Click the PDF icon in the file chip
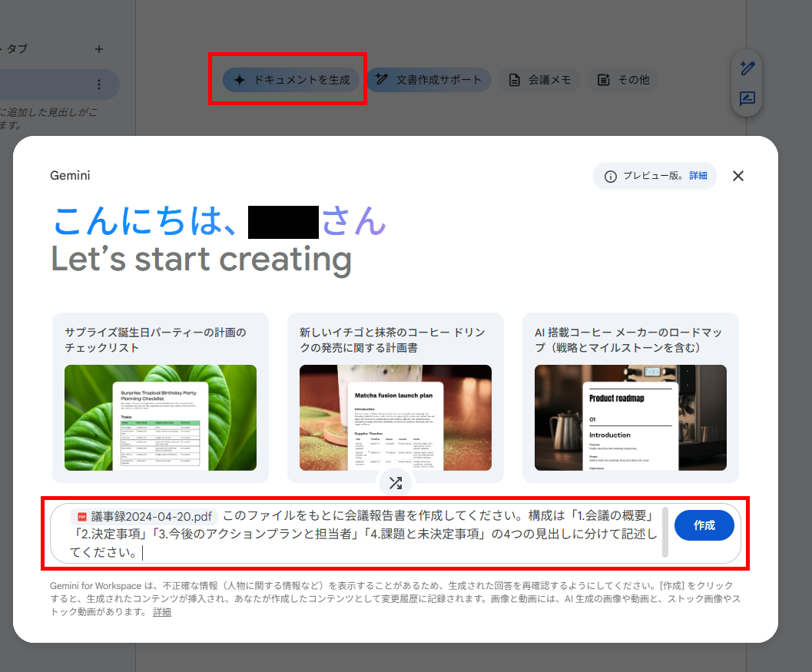The width and height of the screenshot is (812, 672). tap(82, 517)
